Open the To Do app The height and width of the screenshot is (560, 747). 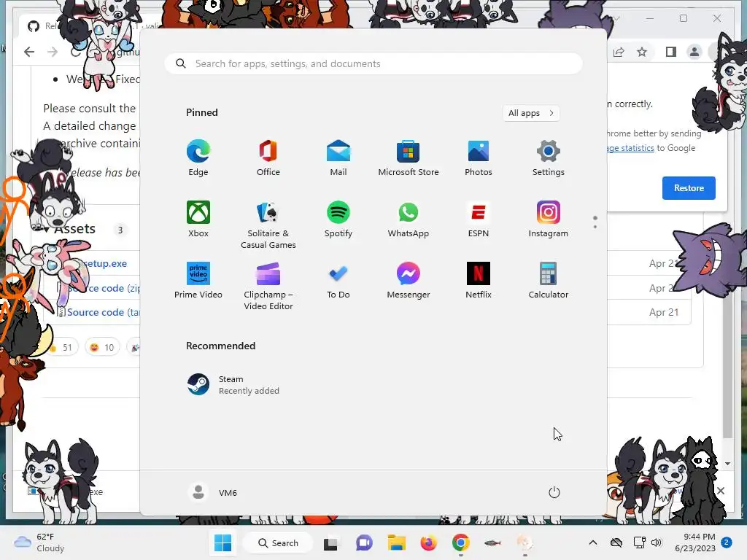(338, 281)
